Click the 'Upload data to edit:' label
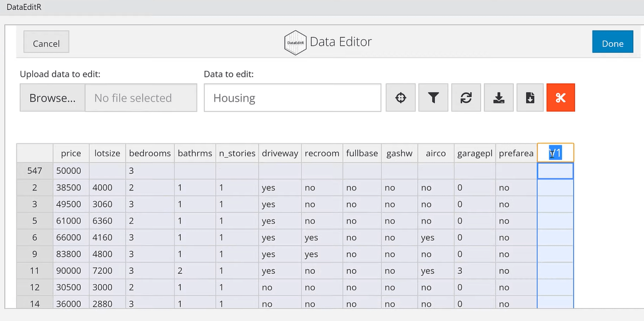The height and width of the screenshot is (321, 644). pyautogui.click(x=60, y=74)
